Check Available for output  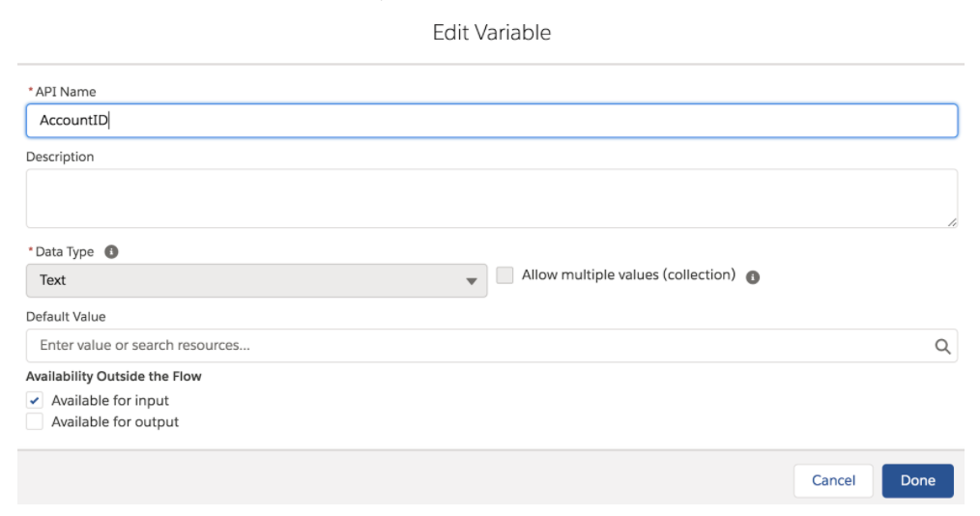(x=35, y=421)
